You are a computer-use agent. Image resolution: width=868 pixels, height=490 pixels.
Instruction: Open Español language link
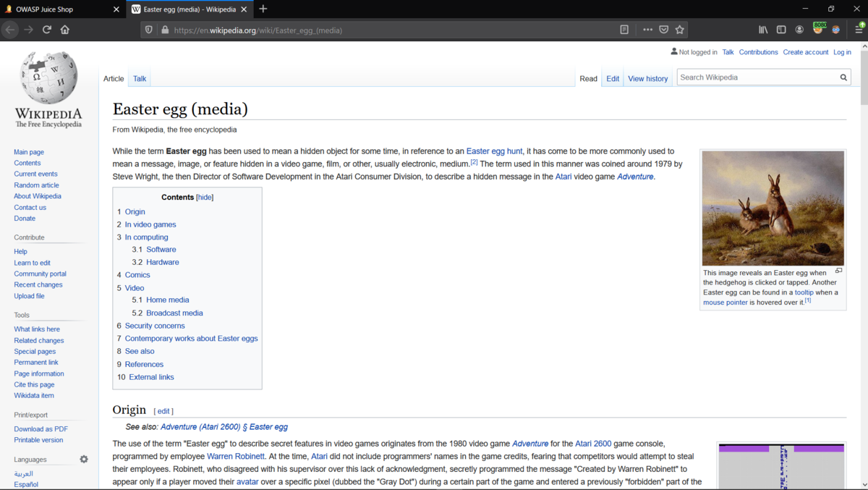[x=26, y=484]
